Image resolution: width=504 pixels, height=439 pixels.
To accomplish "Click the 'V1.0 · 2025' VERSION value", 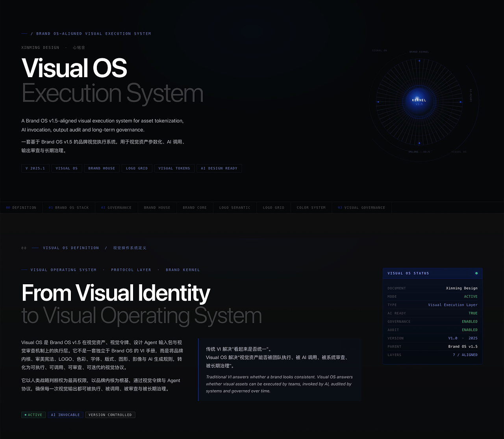I will point(463,338).
